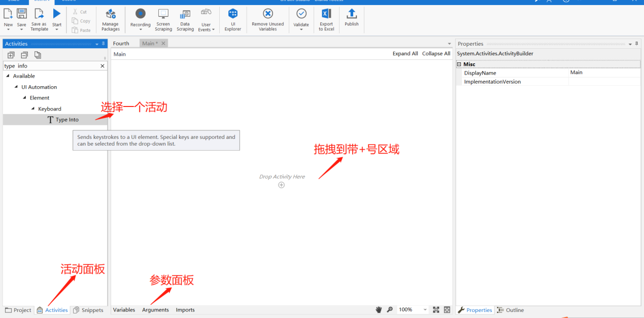644x318 pixels.
Task: Open the Validate dropdown arrow
Action: (x=301, y=29)
